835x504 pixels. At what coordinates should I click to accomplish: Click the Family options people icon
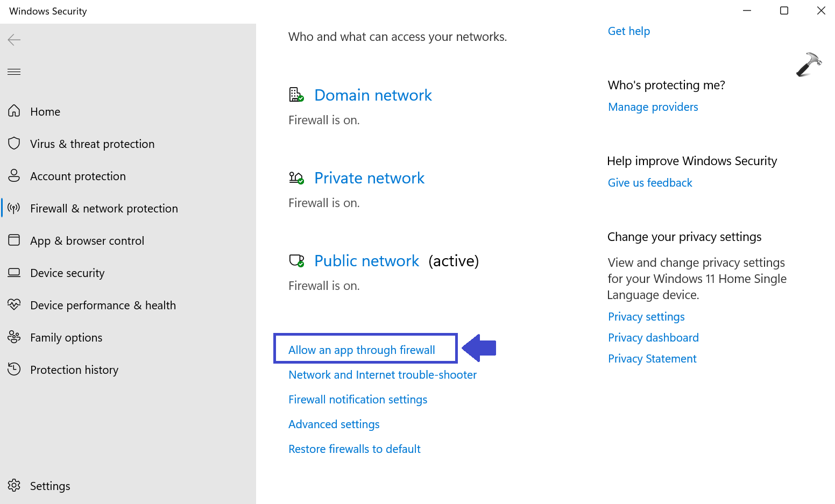point(14,337)
